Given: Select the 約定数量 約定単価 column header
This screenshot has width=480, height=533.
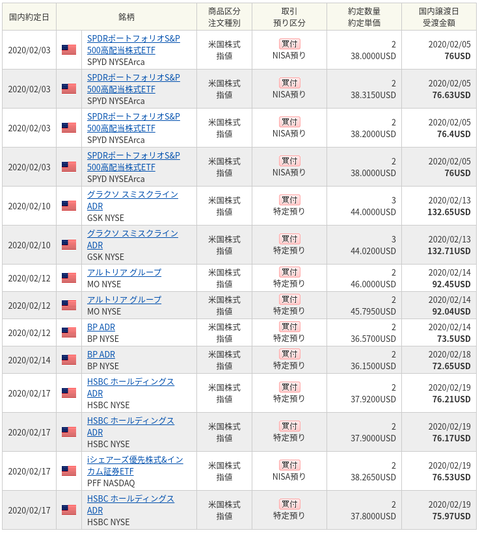Looking at the screenshot, I should [x=364, y=17].
